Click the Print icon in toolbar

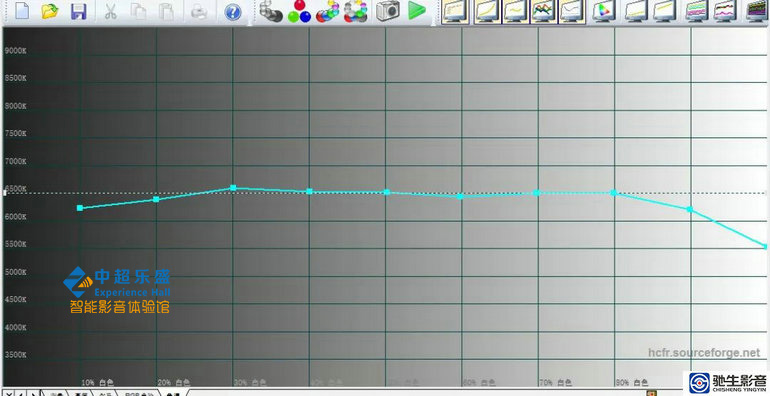pos(199,11)
